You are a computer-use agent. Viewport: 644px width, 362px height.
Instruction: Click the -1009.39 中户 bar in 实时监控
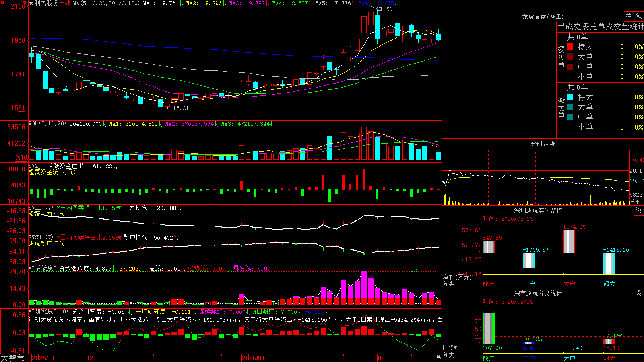529,261
